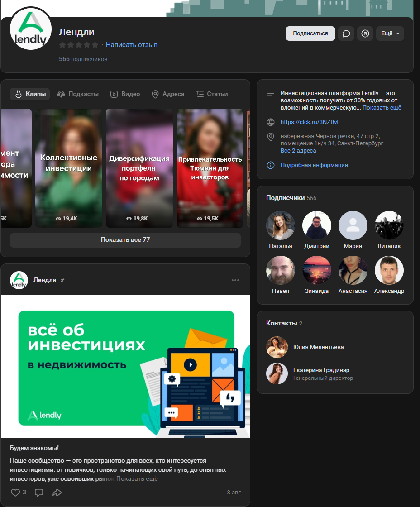
Task: Switch to the Адреса tab
Action: point(168,94)
